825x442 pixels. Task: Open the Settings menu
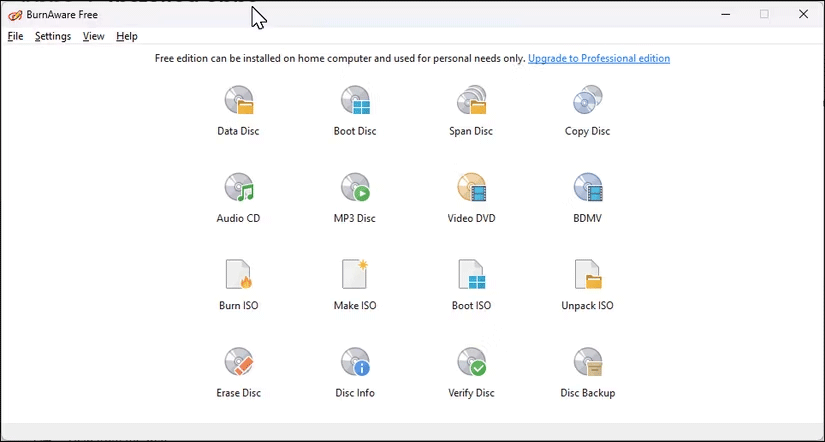tap(53, 36)
